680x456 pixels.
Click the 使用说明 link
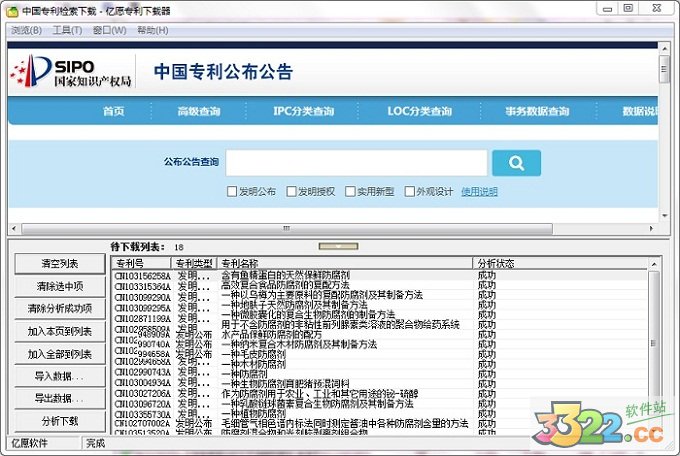(479, 191)
